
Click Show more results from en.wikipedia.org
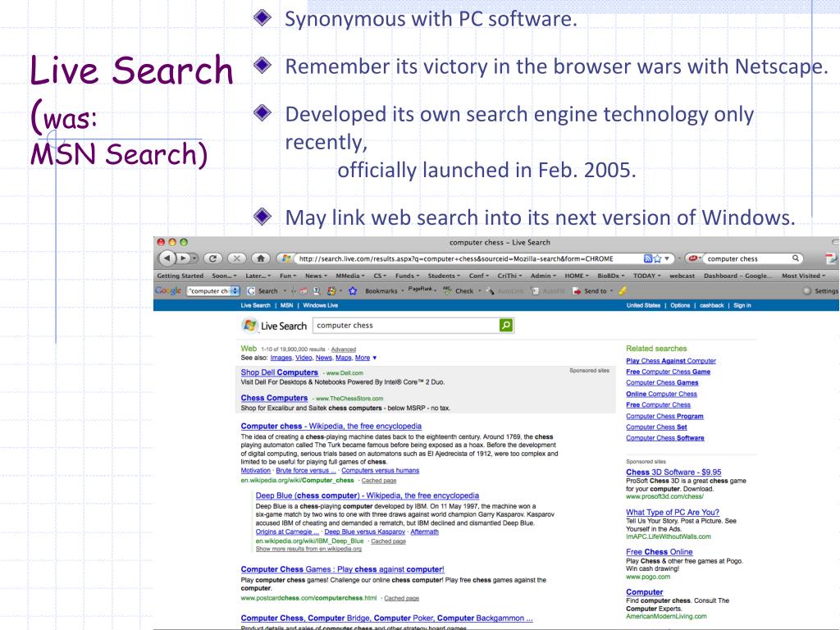(308, 549)
